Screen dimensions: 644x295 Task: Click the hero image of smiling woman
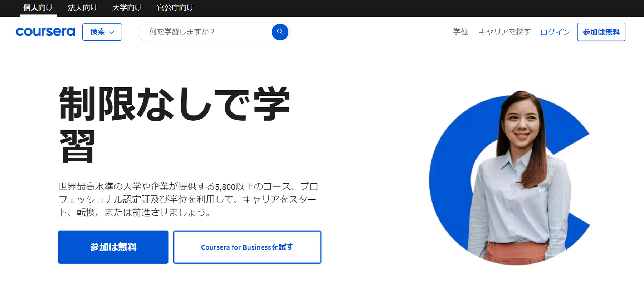[510, 178]
